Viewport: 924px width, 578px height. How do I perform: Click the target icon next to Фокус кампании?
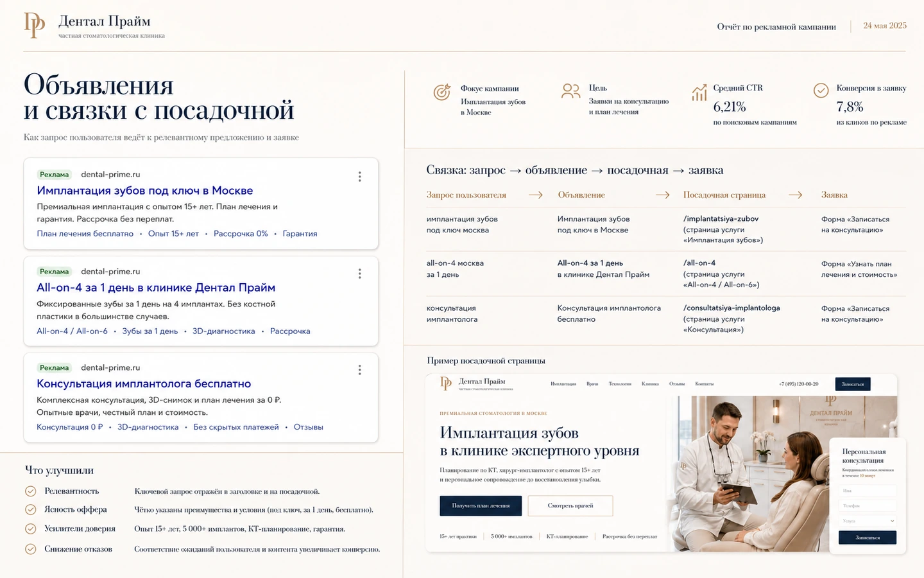click(x=442, y=92)
